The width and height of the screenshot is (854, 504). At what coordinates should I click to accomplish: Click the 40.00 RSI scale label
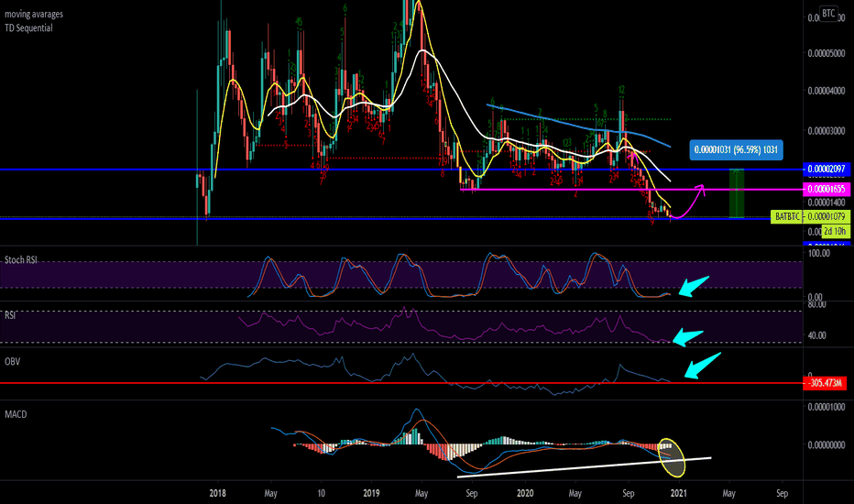click(817, 335)
